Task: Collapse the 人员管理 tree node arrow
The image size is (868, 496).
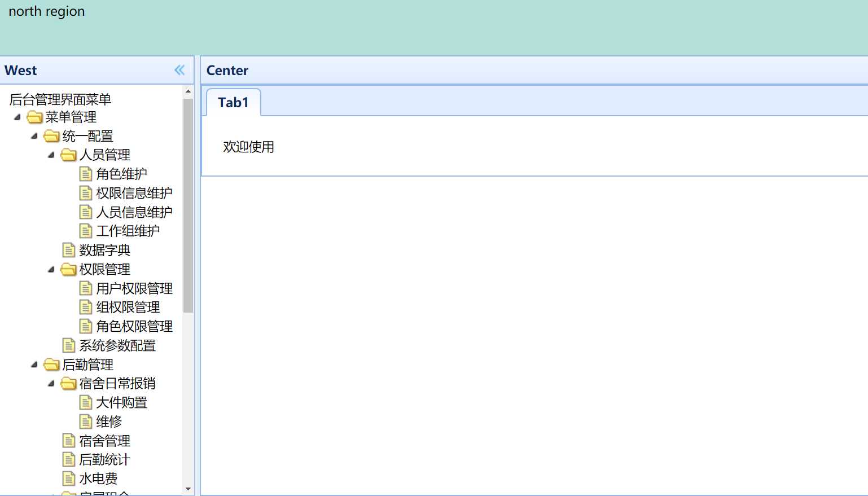Action: pos(51,155)
